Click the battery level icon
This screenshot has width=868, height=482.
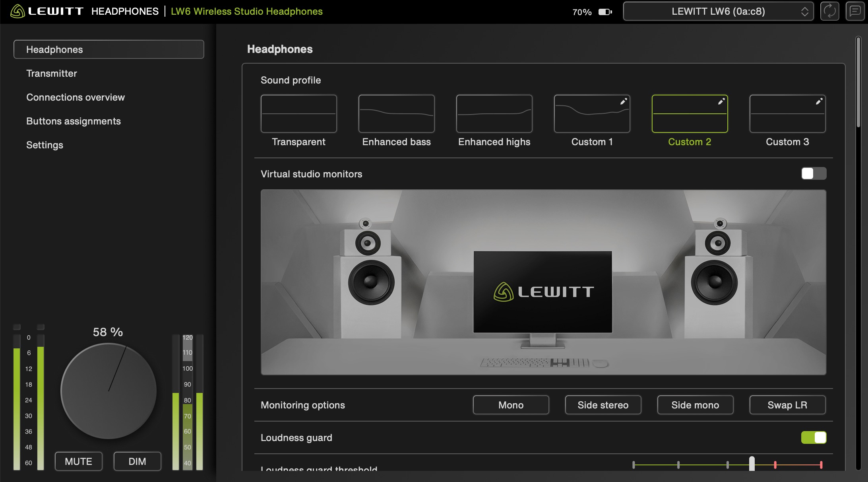coord(605,12)
